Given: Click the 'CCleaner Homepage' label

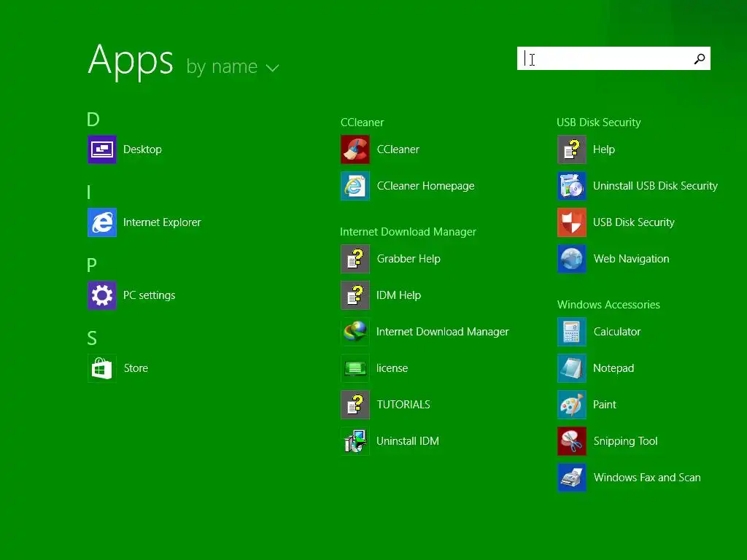Looking at the screenshot, I should tap(425, 186).
